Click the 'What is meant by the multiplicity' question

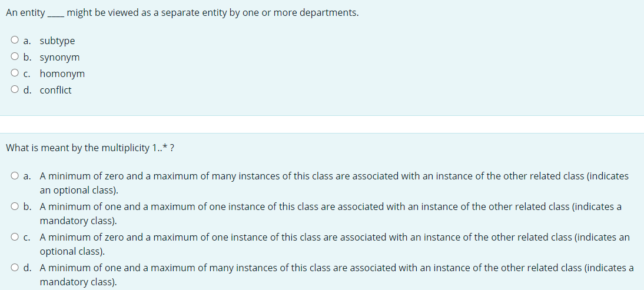89,148
